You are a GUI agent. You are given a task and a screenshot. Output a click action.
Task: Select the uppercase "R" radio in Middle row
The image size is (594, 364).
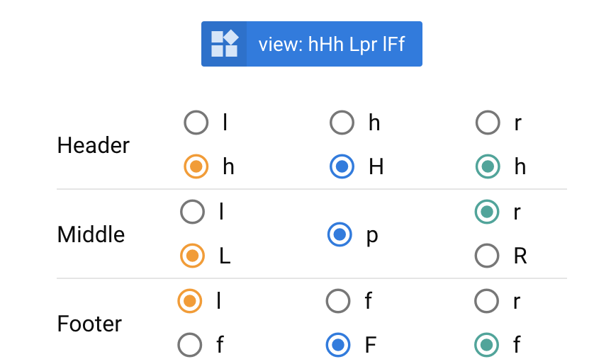486,256
